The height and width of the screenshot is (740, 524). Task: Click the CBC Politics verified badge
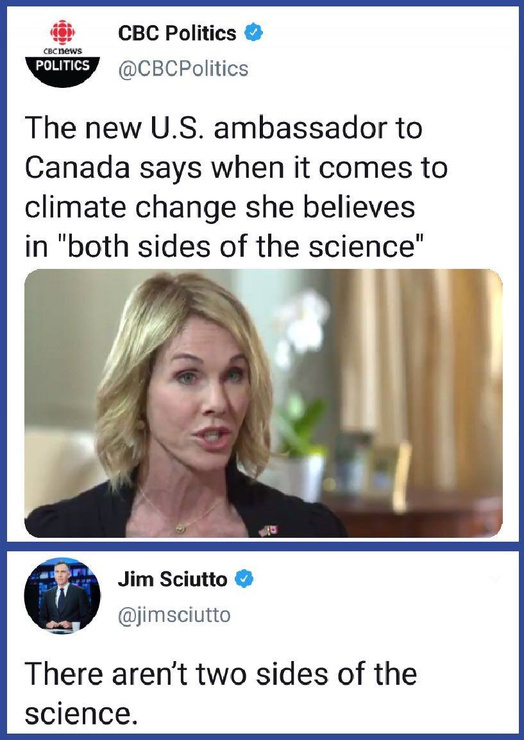pos(254,33)
